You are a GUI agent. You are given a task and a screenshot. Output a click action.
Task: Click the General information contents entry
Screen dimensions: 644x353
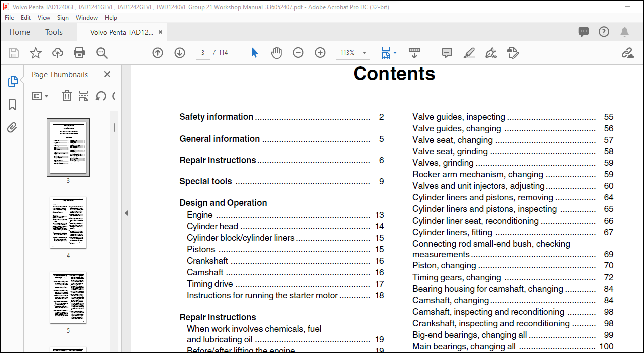282,139
